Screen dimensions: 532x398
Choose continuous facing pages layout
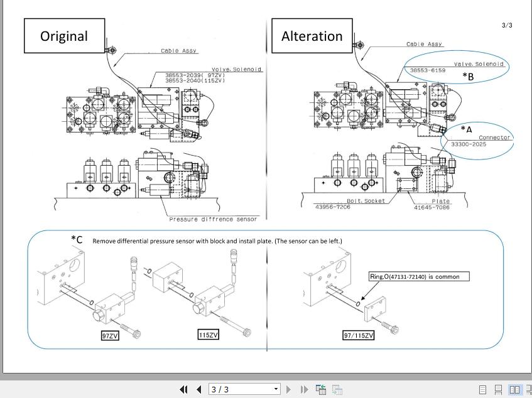[x=529, y=389]
